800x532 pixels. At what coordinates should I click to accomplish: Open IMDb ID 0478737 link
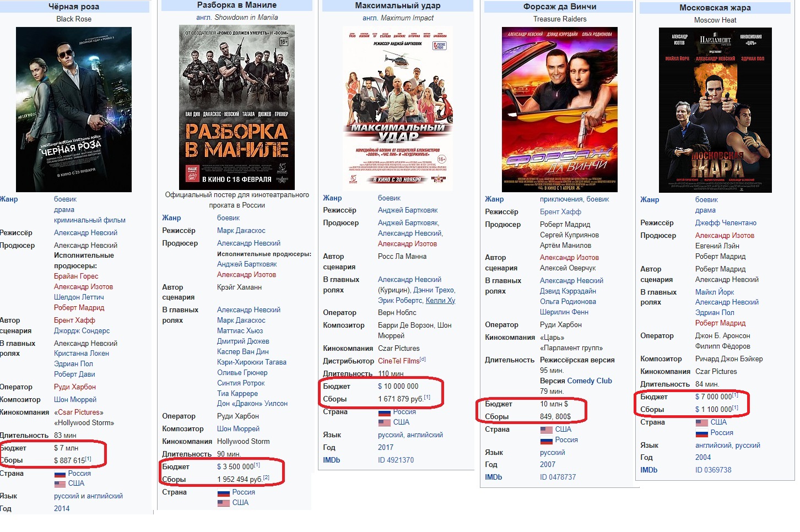[x=558, y=477]
